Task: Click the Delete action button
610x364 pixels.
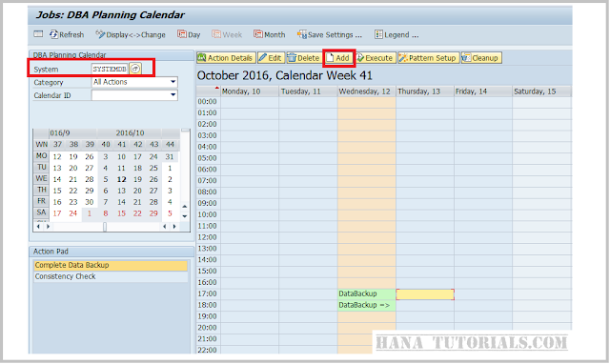Action: (x=304, y=58)
